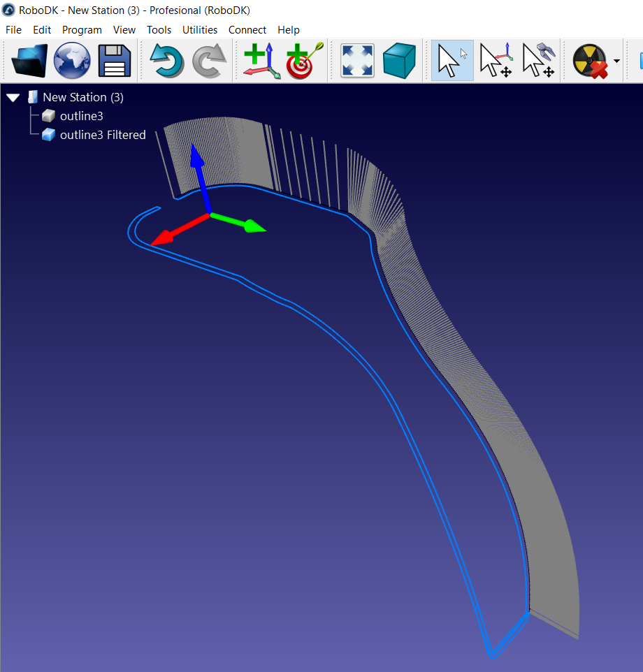643x672 pixels.
Task: Switch to isometric view cube
Action: pyautogui.click(x=400, y=61)
